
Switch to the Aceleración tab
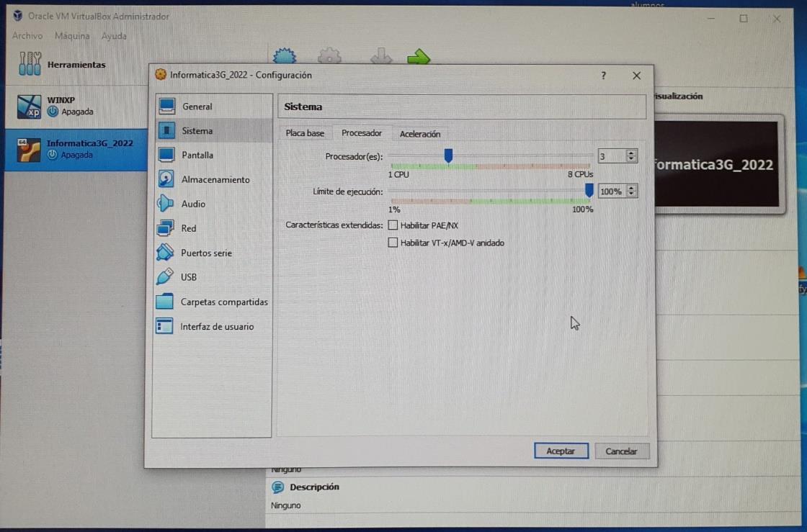420,134
